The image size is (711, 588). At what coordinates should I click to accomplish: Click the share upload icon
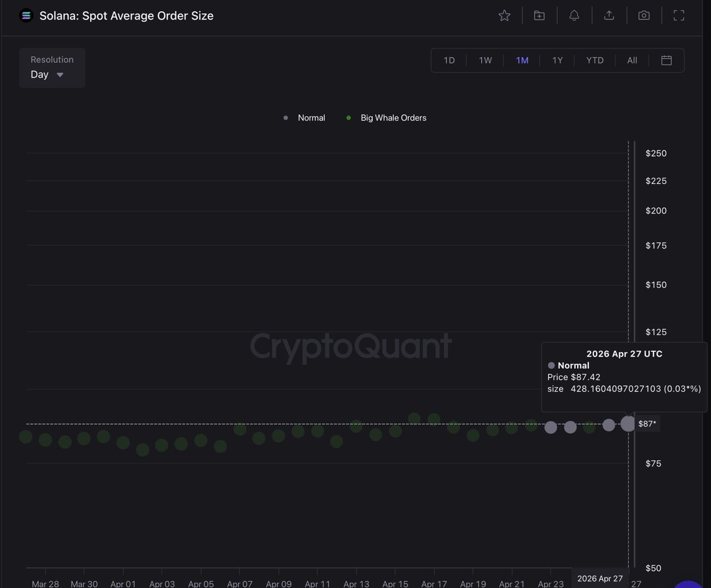point(609,16)
